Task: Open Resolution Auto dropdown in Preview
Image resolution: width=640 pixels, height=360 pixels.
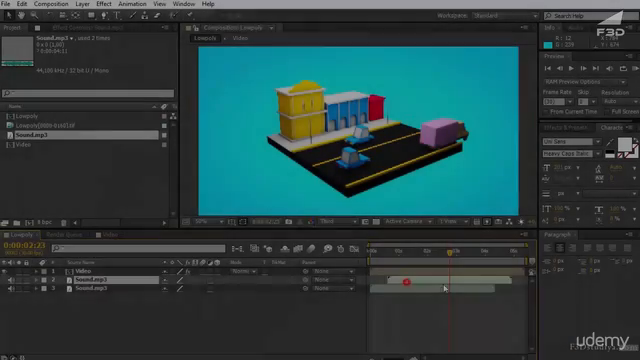Action: click(x=620, y=101)
